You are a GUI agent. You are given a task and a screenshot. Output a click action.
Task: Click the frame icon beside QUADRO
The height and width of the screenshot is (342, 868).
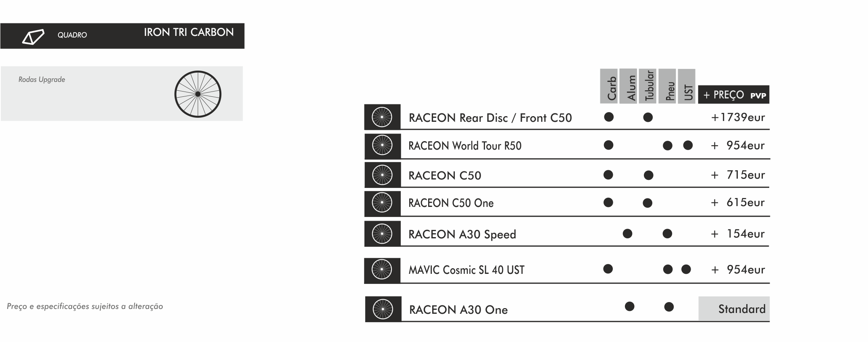point(33,37)
